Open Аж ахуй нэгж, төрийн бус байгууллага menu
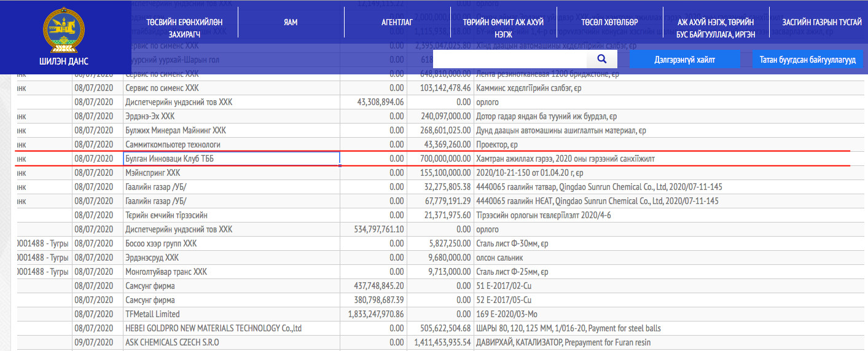 coord(716,28)
